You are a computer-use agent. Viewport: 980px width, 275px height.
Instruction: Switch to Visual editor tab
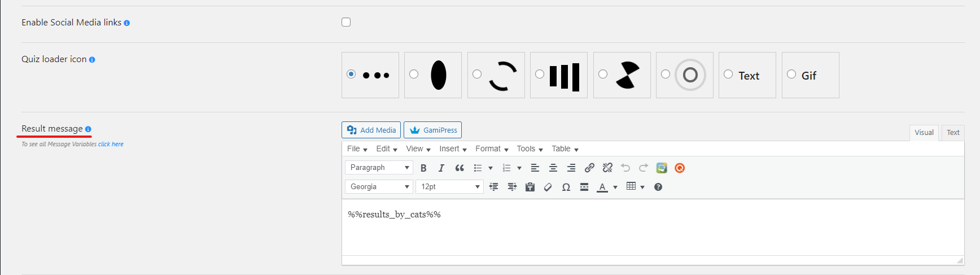click(x=924, y=133)
